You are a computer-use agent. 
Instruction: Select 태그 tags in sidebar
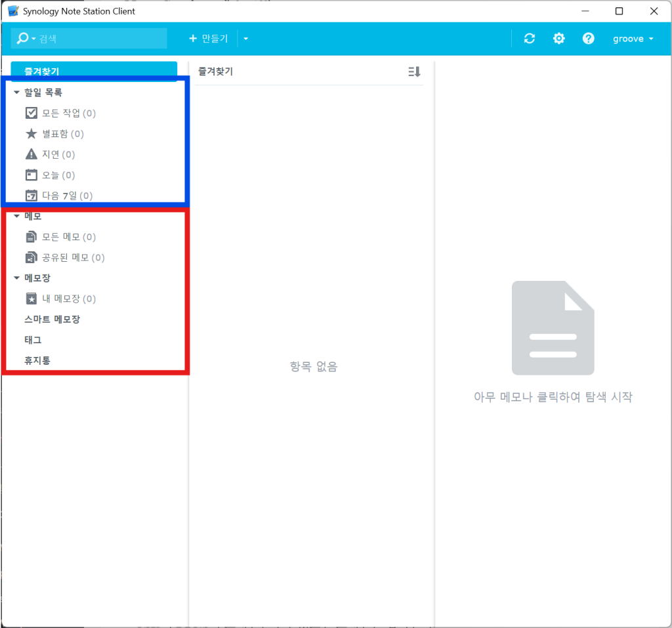(33, 339)
